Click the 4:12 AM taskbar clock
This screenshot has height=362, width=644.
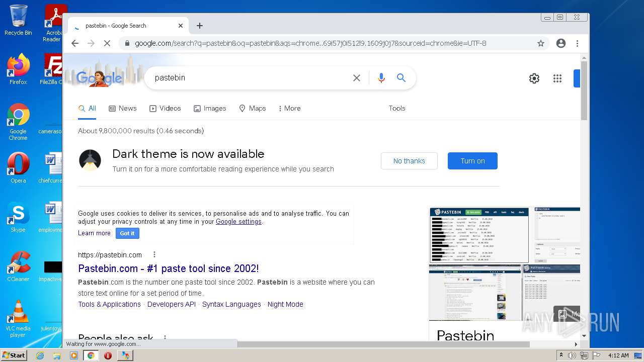[618, 355]
